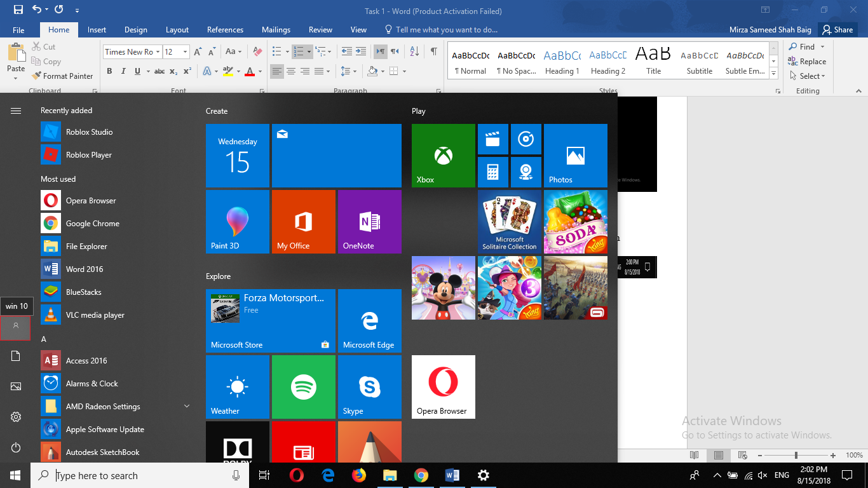
Task: Open the Mailings tab
Action: coord(276,29)
